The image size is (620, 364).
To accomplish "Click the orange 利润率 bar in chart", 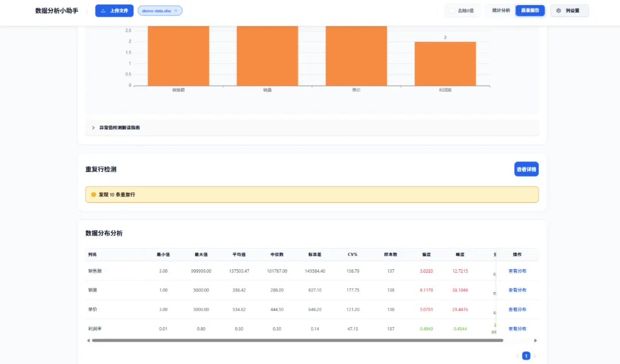I will [445, 64].
